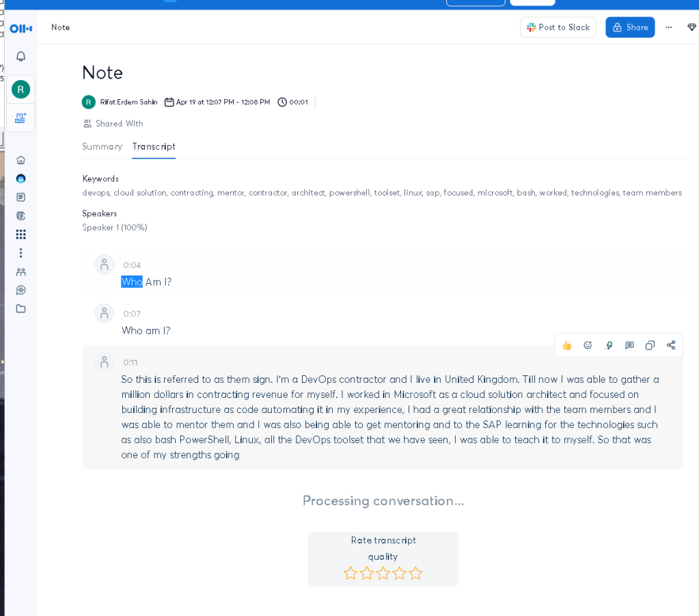Viewport: 699px width, 616px height.
Task: Click thumbs-up on the transcript paragraph
Action: click(x=567, y=345)
